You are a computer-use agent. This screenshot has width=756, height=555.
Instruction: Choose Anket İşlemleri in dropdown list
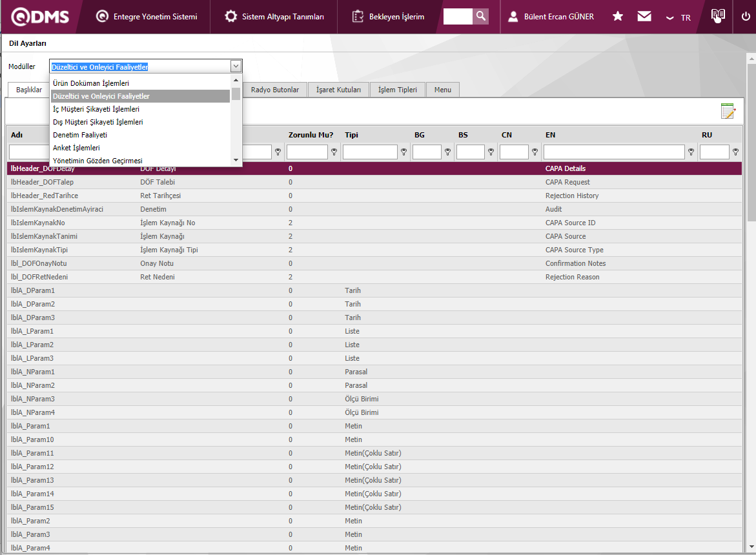tap(76, 148)
